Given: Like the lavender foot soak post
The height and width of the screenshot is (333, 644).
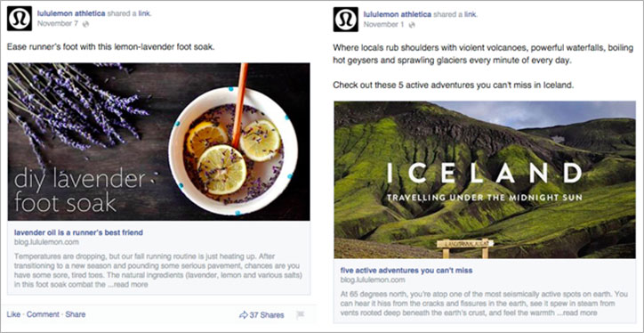Looking at the screenshot, I should (x=13, y=314).
